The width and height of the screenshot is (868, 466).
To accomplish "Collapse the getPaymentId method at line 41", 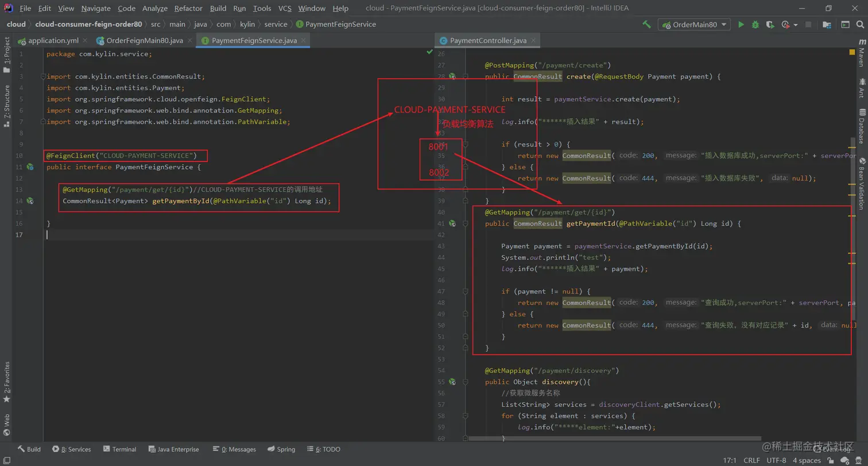I will coord(466,224).
